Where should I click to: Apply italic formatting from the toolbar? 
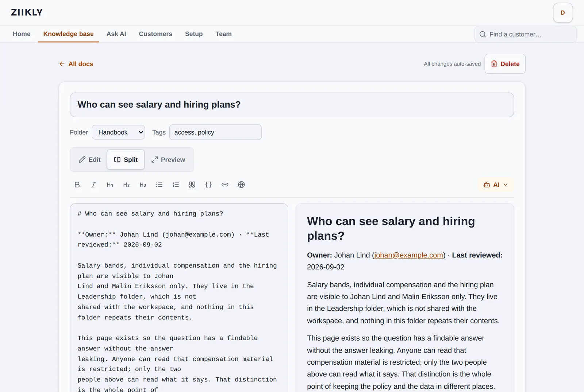pyautogui.click(x=93, y=185)
